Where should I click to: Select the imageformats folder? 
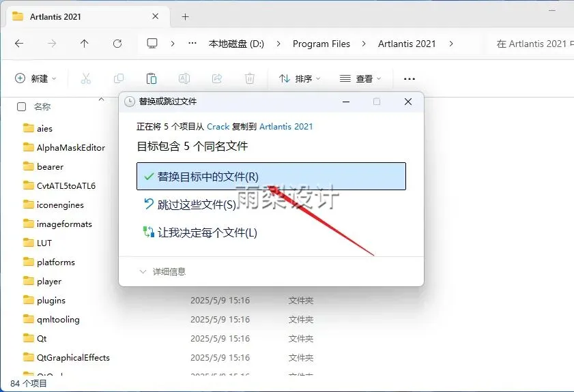point(57,224)
